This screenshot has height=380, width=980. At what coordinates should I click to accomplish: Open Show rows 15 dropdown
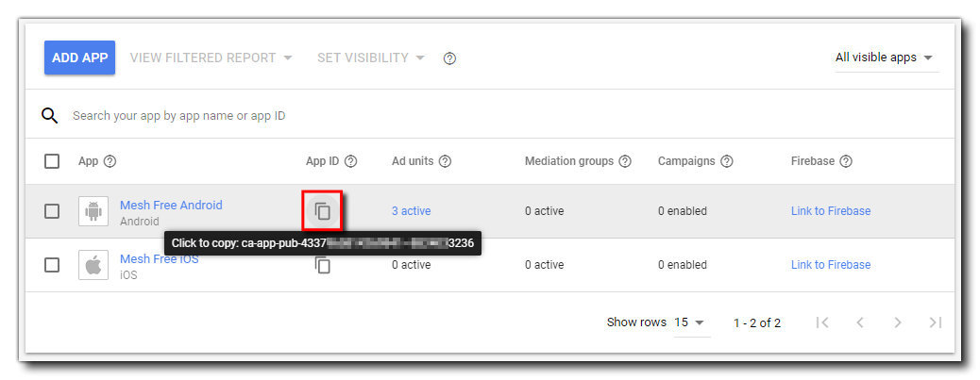click(x=690, y=322)
